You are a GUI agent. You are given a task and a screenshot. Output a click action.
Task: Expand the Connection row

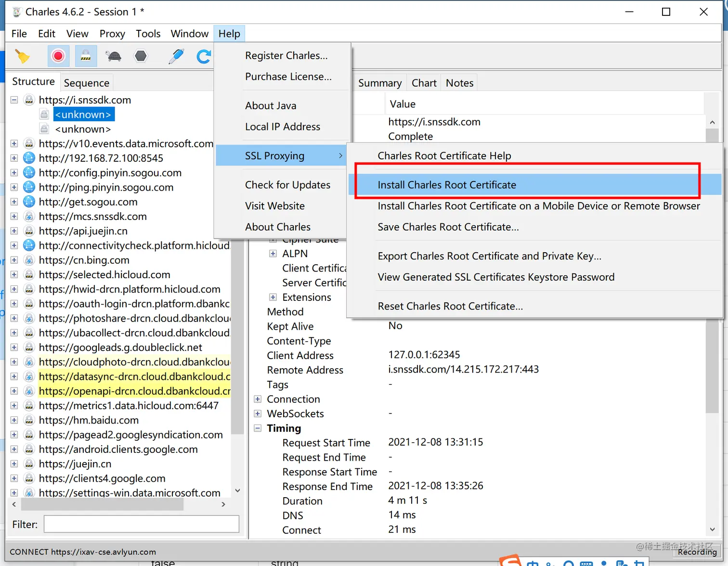pos(258,399)
